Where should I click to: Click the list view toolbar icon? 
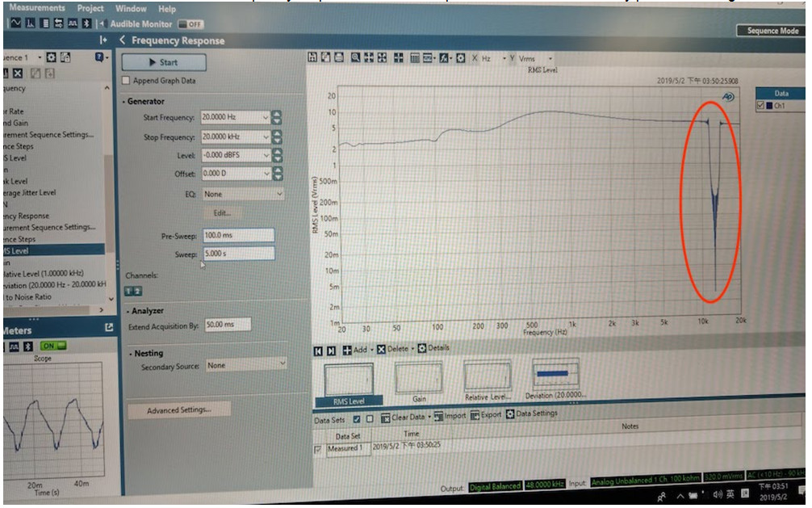point(44,23)
